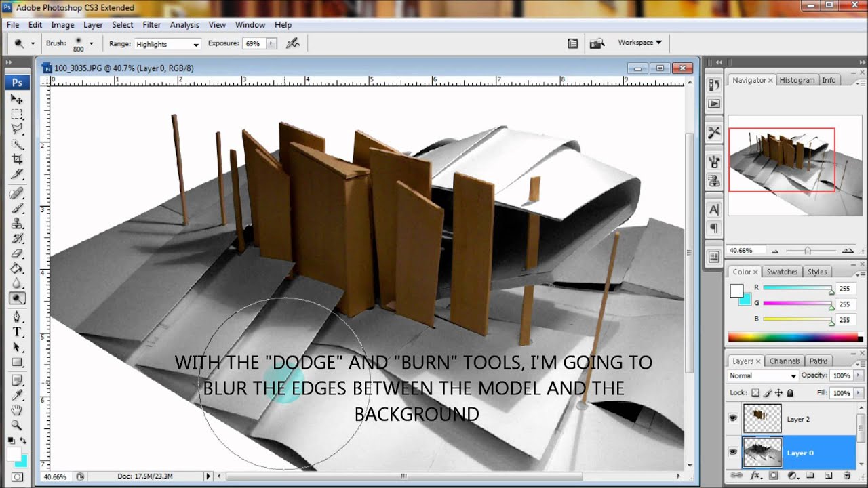
Task: Delete the selected layer
Action: pyautogui.click(x=847, y=476)
